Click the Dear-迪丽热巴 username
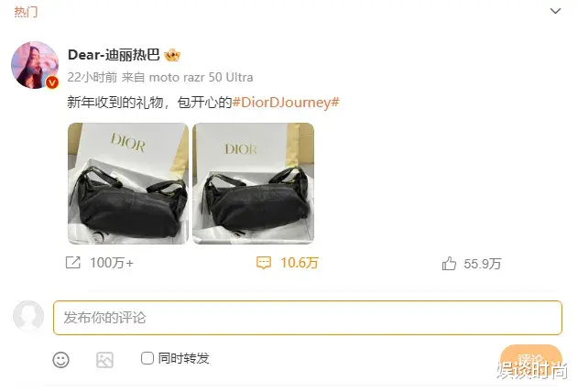578x392 pixels. click(x=114, y=55)
